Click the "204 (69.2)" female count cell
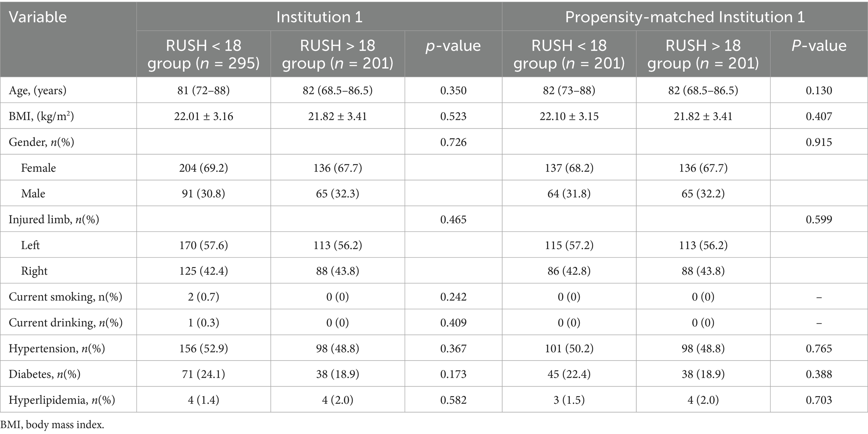This screenshot has height=434, width=868. 204,168
